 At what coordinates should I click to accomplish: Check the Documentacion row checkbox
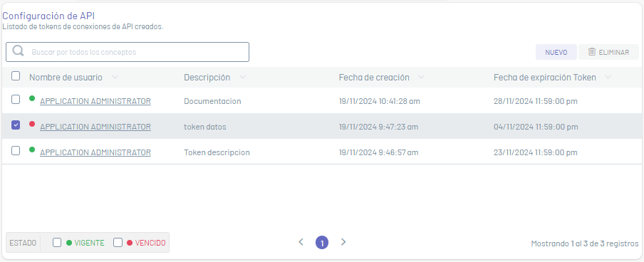point(16,100)
